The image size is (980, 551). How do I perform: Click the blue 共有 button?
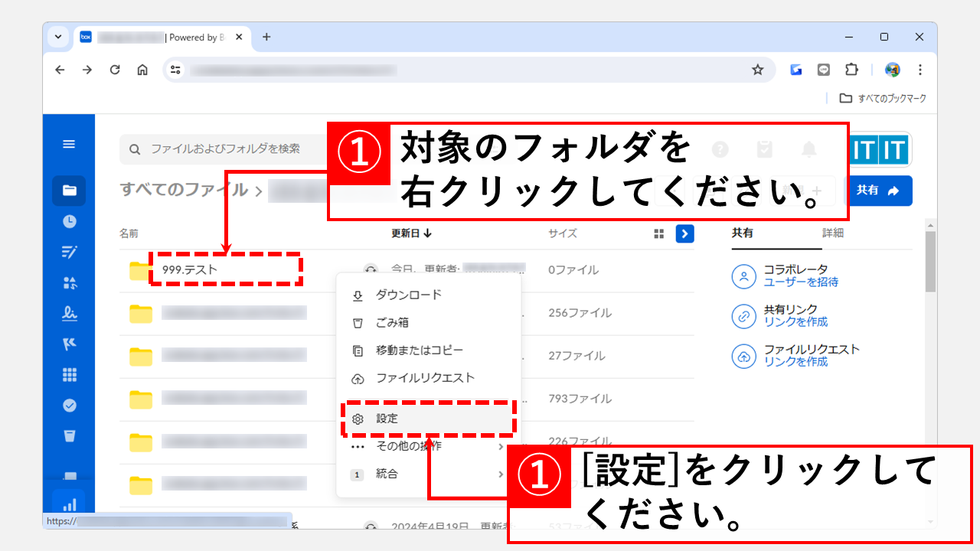pyautogui.click(x=878, y=191)
